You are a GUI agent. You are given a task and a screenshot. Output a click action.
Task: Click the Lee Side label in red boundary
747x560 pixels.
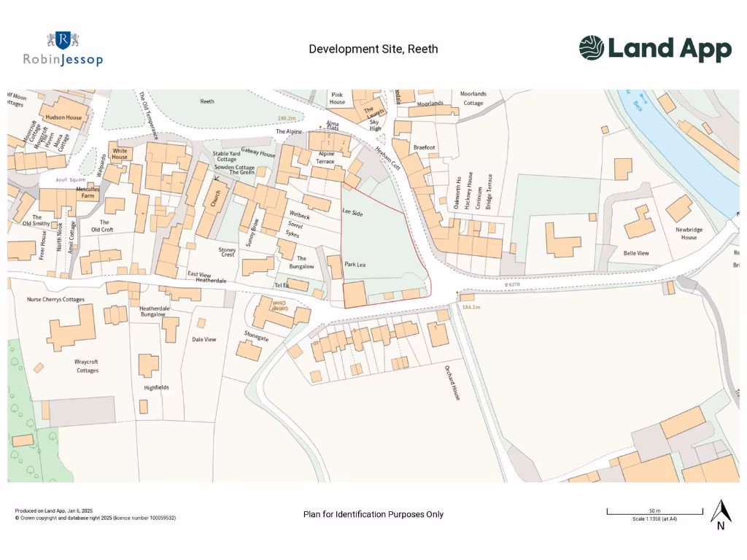click(x=352, y=212)
